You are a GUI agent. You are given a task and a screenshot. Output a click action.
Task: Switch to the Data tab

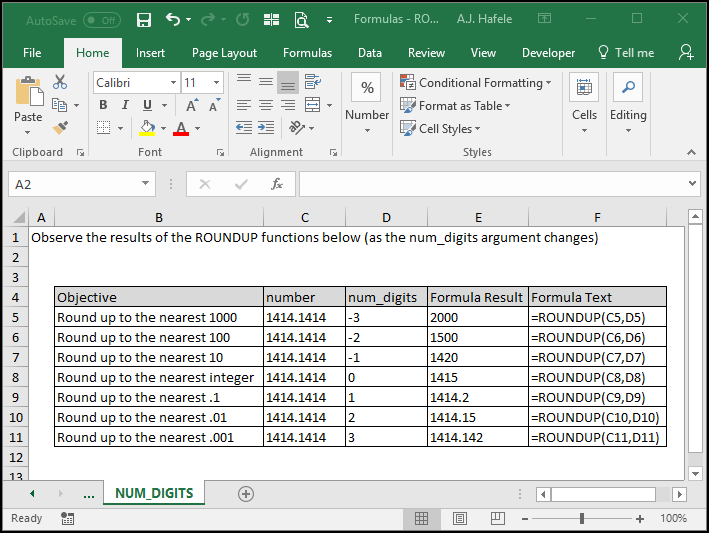point(370,53)
